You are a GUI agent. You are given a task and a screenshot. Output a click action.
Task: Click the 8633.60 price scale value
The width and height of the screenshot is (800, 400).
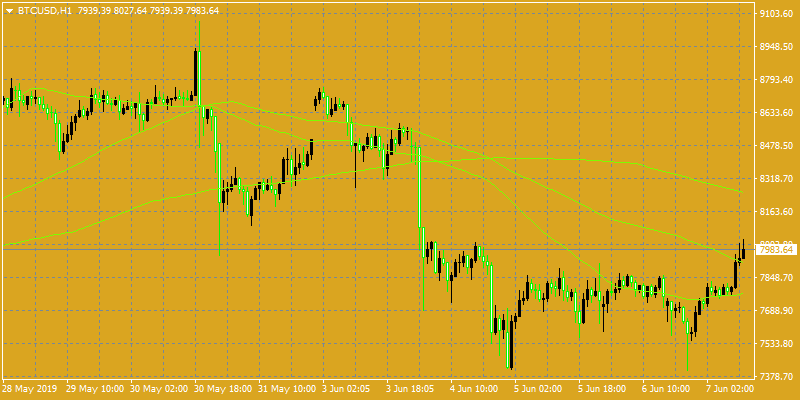776,112
